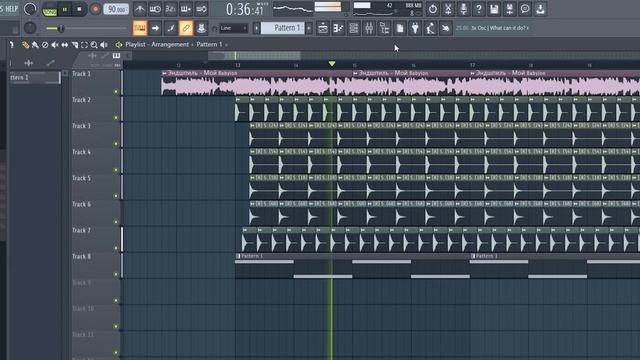Select the Playback speaker tool

click(x=104, y=44)
